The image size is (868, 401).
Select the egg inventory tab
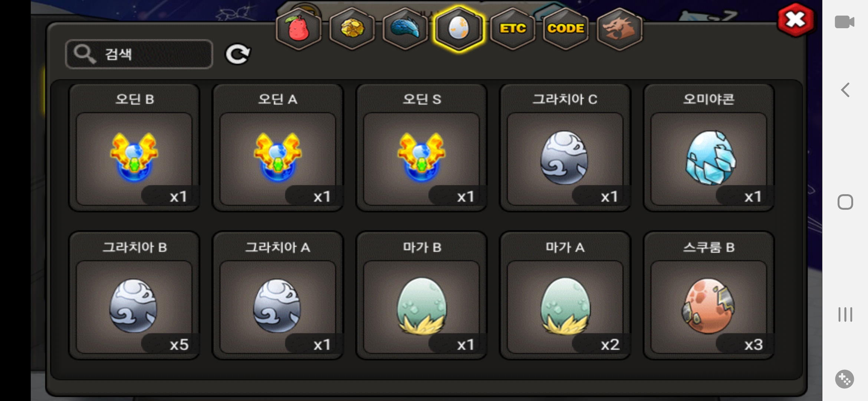click(459, 29)
